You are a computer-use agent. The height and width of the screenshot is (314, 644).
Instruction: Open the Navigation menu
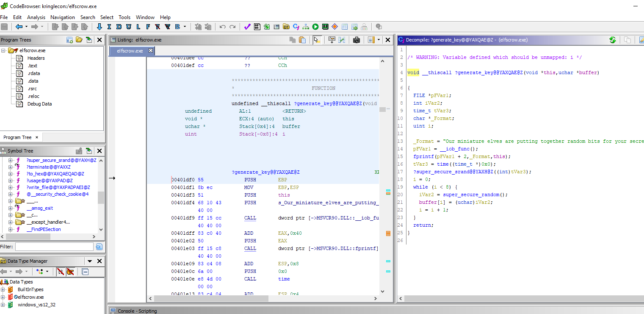point(63,17)
